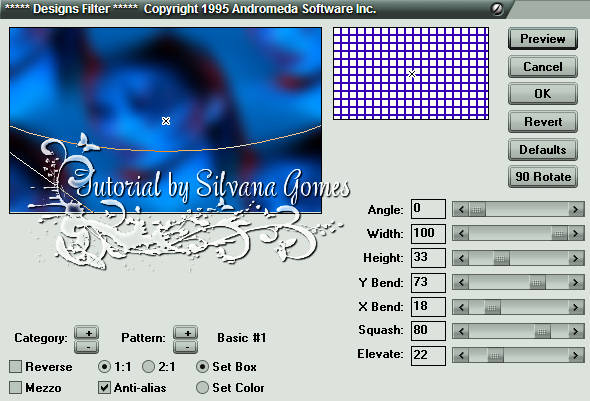Restore settings with the Defaults button

(543, 149)
